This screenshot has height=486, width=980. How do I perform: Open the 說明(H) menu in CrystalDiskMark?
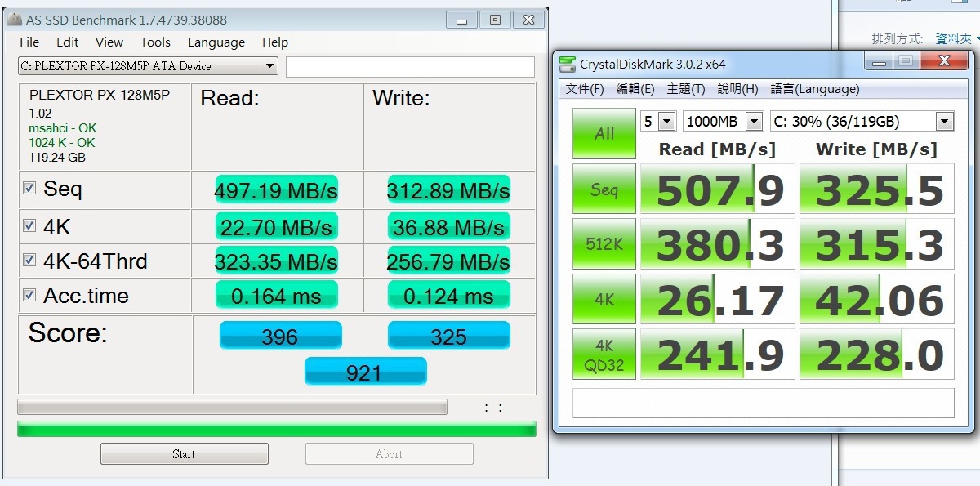click(737, 89)
